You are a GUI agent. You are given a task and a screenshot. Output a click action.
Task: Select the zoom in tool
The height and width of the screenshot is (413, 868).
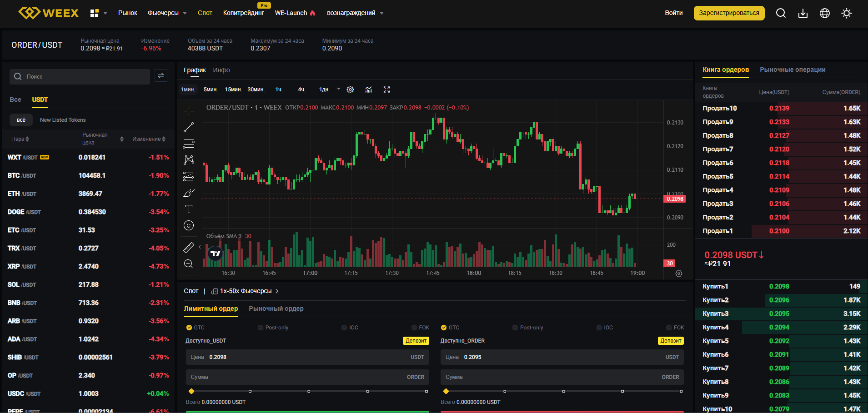[189, 264]
